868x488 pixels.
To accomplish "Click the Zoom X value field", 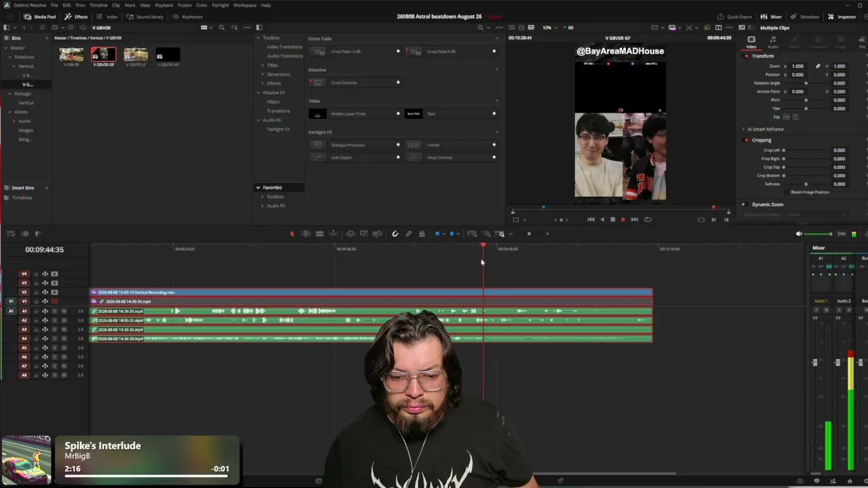I will [x=798, y=66].
